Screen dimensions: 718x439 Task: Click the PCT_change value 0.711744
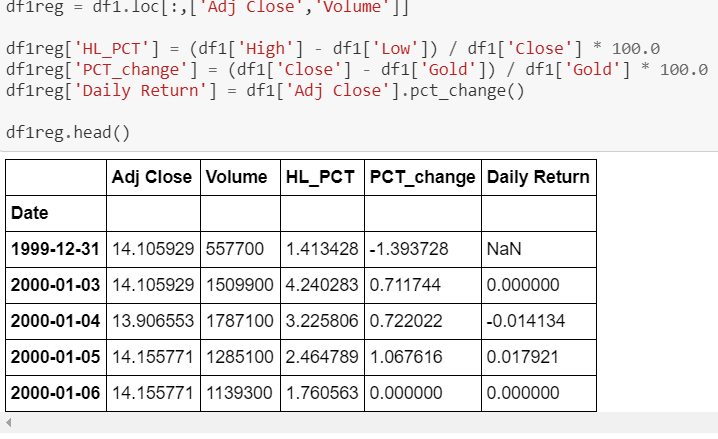pyautogui.click(x=405, y=285)
